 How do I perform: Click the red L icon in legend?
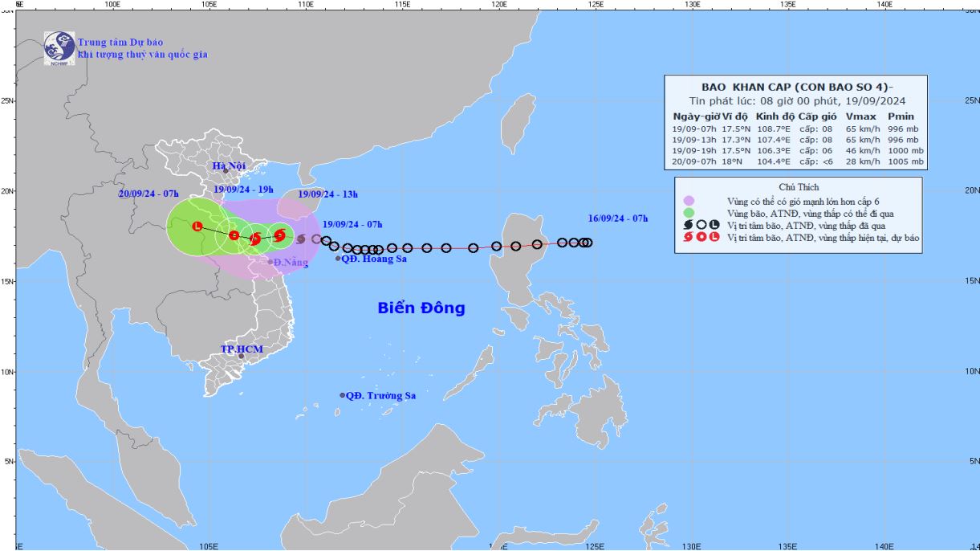[x=713, y=238]
